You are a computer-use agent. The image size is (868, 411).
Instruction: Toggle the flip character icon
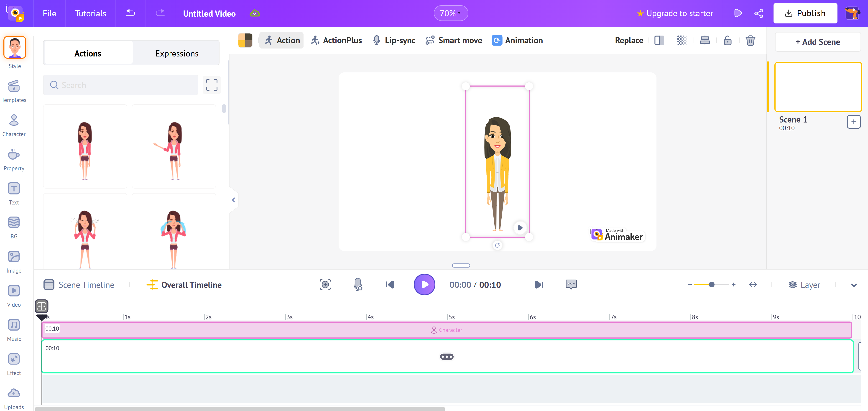pos(659,41)
